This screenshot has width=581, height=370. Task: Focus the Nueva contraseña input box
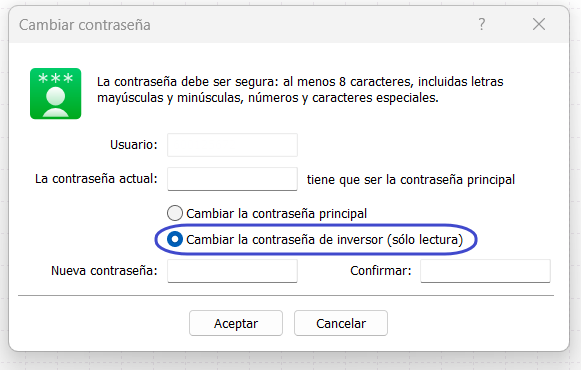pos(232,271)
